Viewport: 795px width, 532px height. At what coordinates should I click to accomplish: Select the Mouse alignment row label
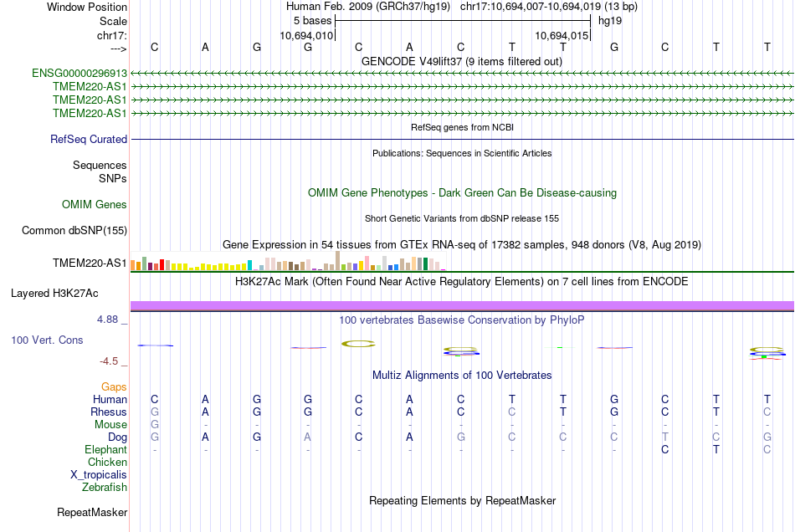click(x=110, y=425)
